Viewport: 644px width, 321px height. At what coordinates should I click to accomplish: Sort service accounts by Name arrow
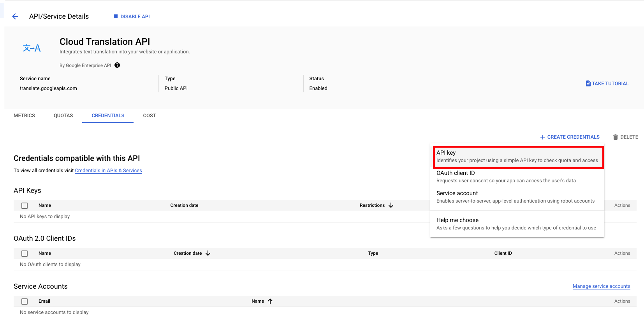click(270, 301)
